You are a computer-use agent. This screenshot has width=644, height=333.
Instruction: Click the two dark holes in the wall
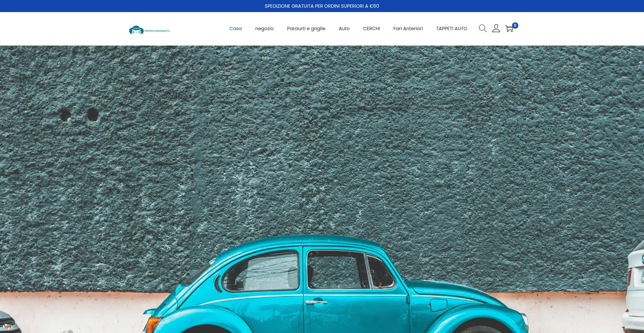[x=79, y=115]
